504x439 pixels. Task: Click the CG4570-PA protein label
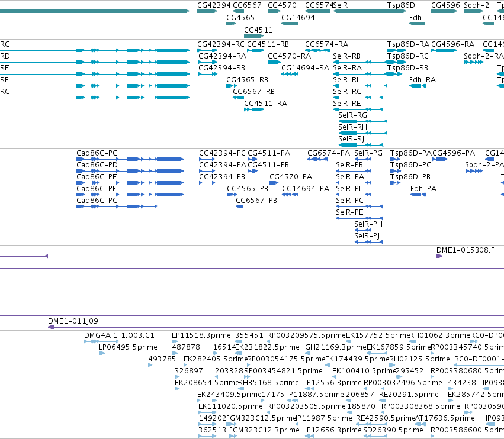click(291, 177)
